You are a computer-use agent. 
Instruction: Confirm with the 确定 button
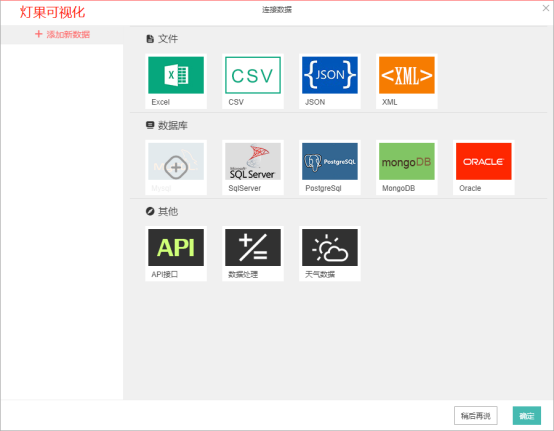(x=527, y=416)
